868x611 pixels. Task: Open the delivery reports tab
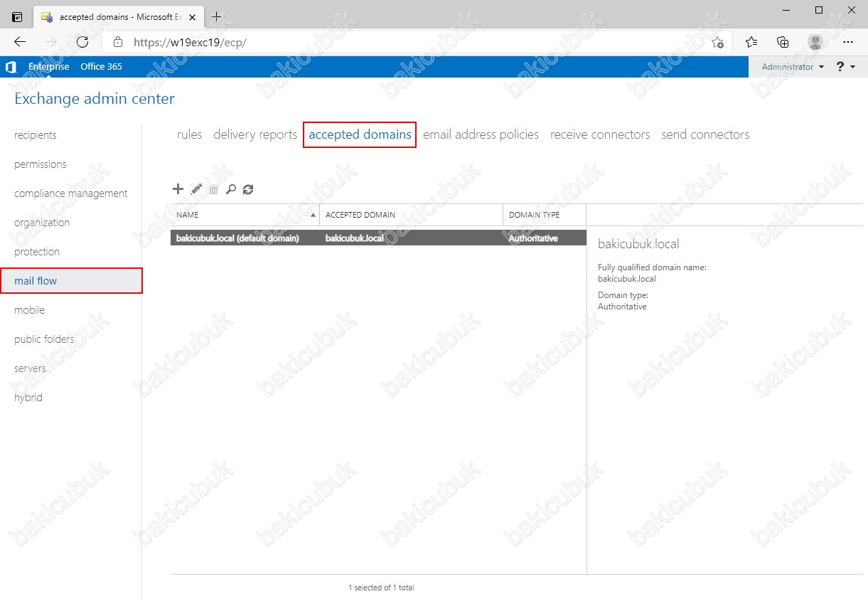[255, 134]
